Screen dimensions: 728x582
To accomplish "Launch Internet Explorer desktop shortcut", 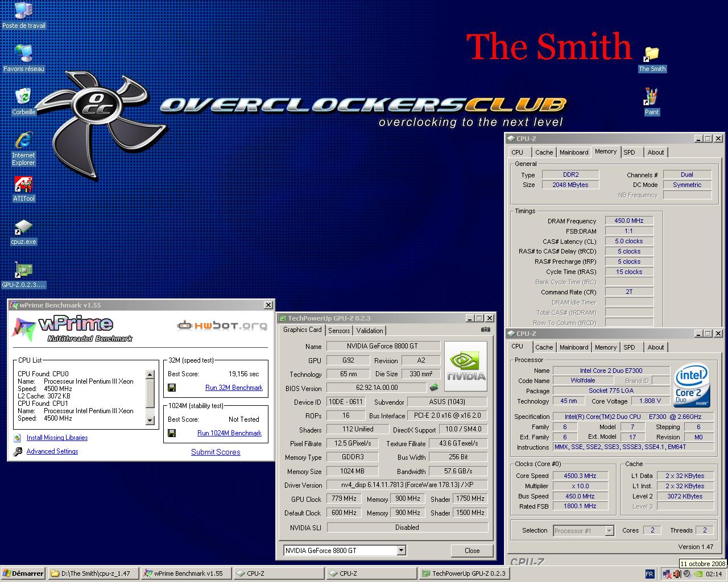I will click(x=23, y=149).
